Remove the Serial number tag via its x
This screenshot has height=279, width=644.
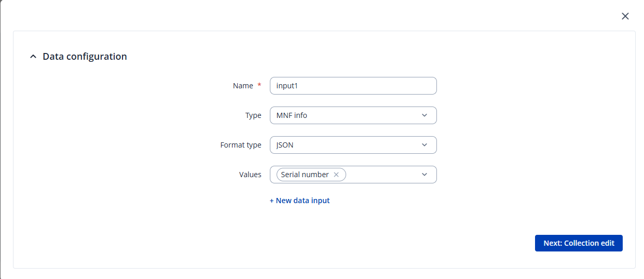(336, 175)
